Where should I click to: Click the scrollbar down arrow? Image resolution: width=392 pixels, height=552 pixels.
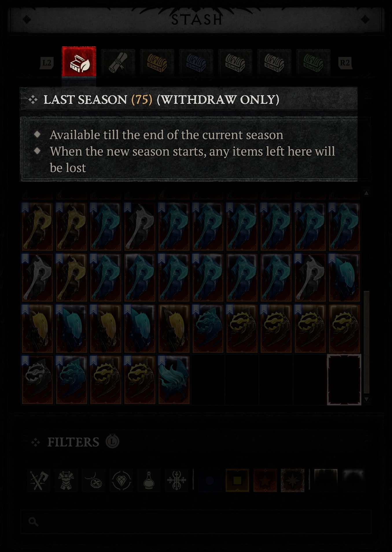pyautogui.click(x=367, y=399)
